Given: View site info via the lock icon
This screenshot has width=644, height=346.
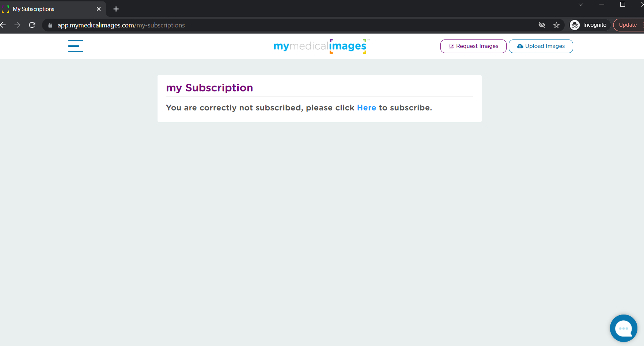Looking at the screenshot, I should pyautogui.click(x=50, y=25).
